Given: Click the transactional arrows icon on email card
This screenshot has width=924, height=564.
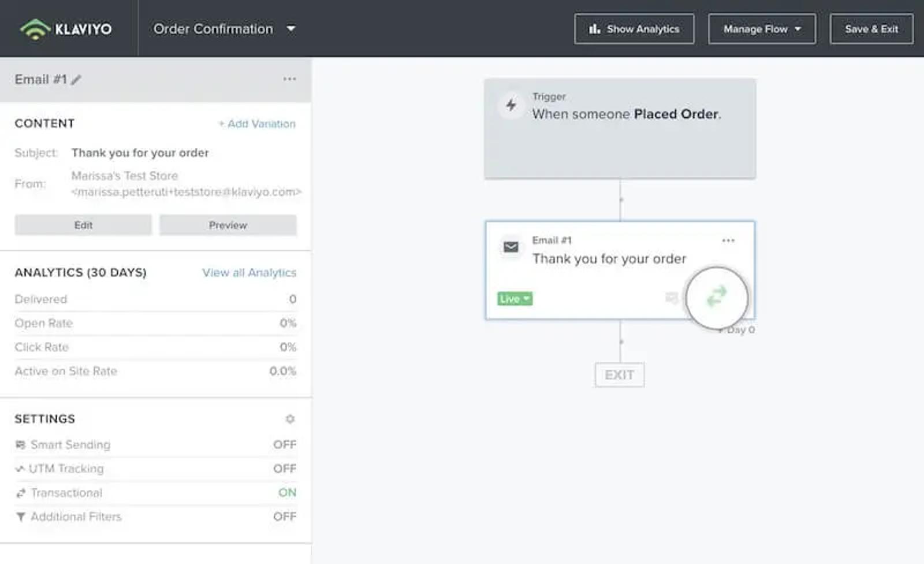Looking at the screenshot, I should pos(717,297).
